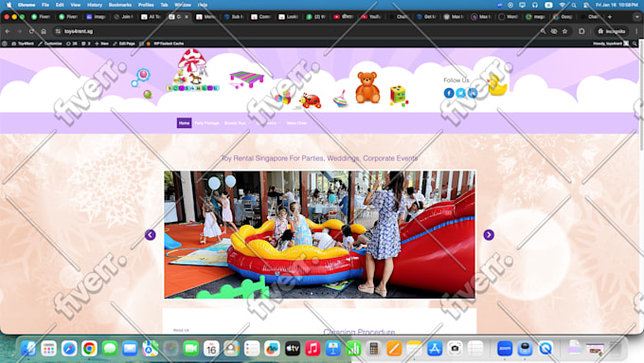The height and width of the screenshot is (363, 644).
Task: Go back with the browser back arrow
Action: pos(8,31)
